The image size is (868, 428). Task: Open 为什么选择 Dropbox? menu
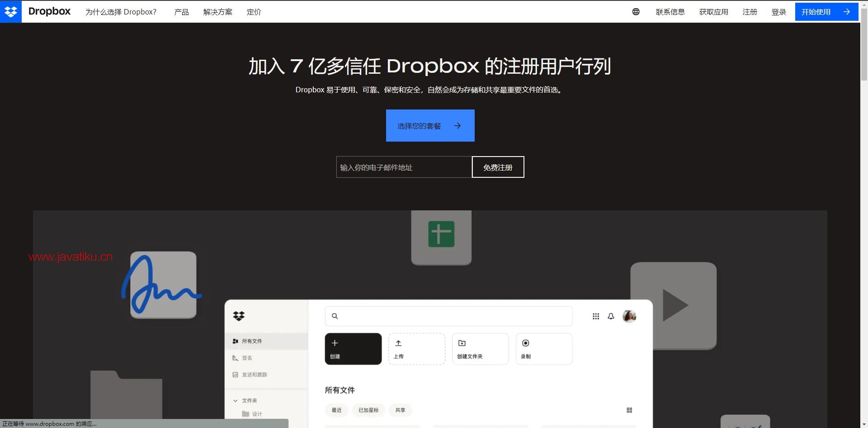coord(121,12)
